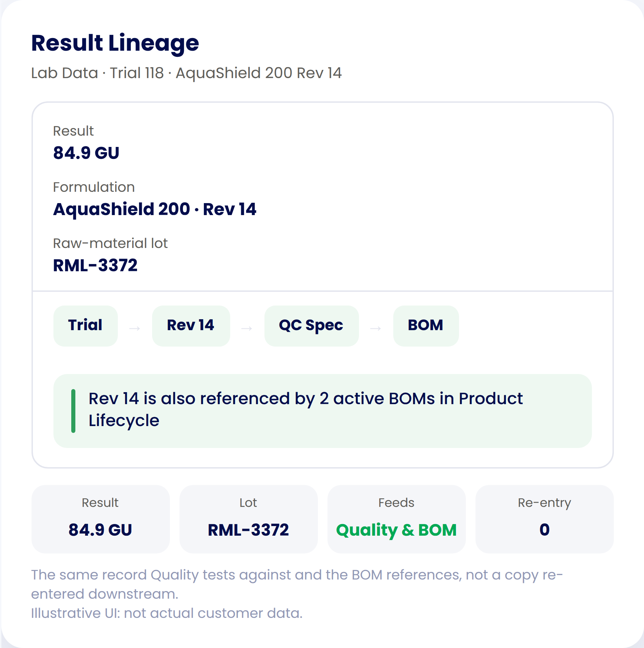The width and height of the screenshot is (644, 648).
Task: Click the green bar on the notice
Action: pyautogui.click(x=73, y=411)
